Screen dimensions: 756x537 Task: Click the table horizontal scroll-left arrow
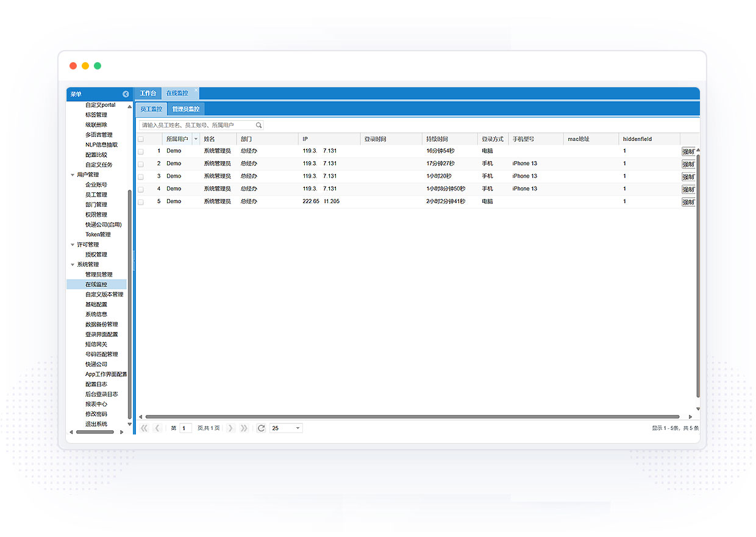coord(140,417)
